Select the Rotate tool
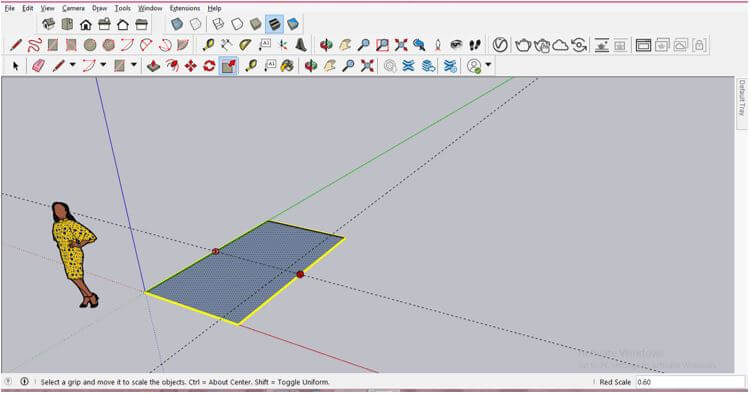751x394 pixels. [209, 66]
